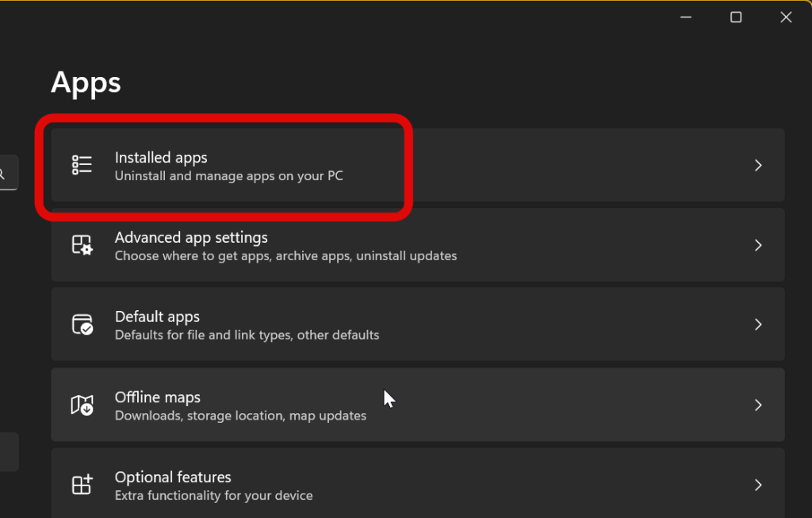Maximize the Settings window
812x518 pixels.
coord(736,17)
